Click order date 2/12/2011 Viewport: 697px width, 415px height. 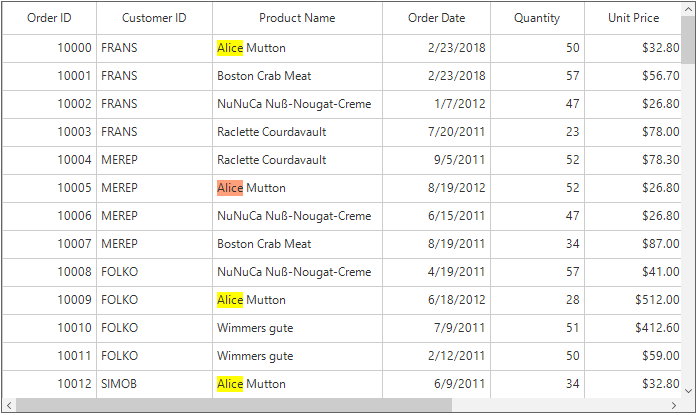click(x=437, y=356)
